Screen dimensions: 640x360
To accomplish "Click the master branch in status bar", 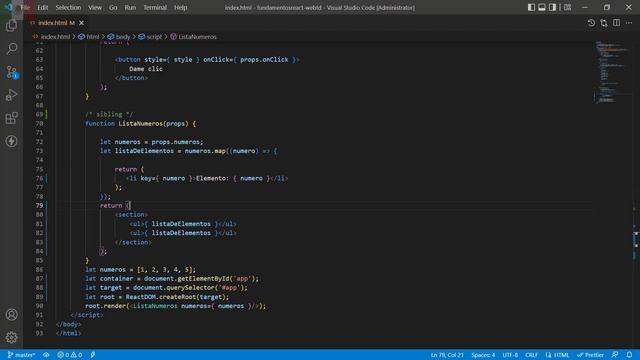I will pyautogui.click(x=21, y=355).
